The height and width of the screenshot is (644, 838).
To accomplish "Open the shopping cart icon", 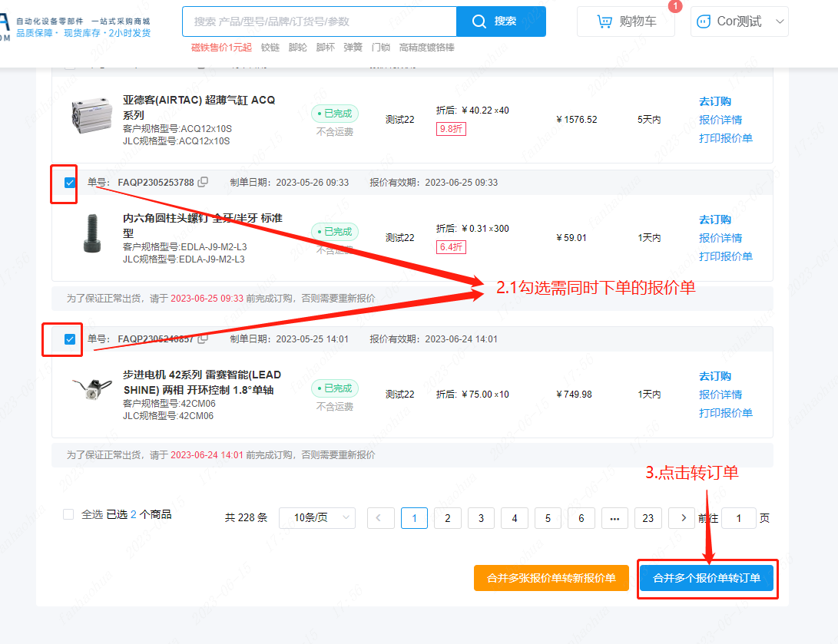I will click(605, 21).
